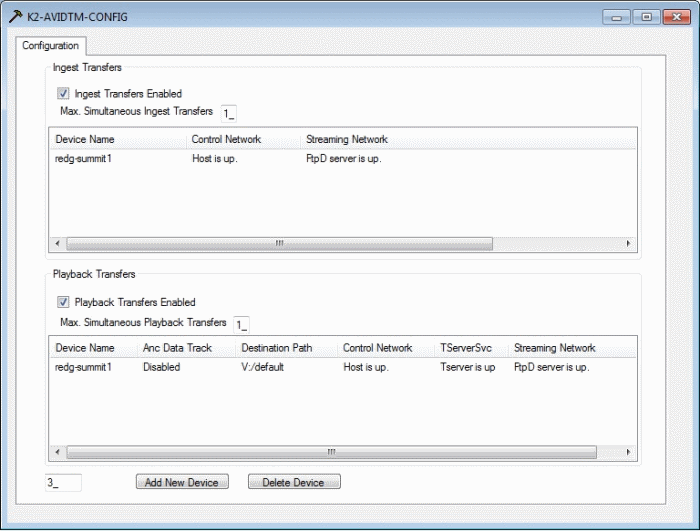Select redg-summit1 row in Playback list
The image size is (700, 531).
point(83,367)
